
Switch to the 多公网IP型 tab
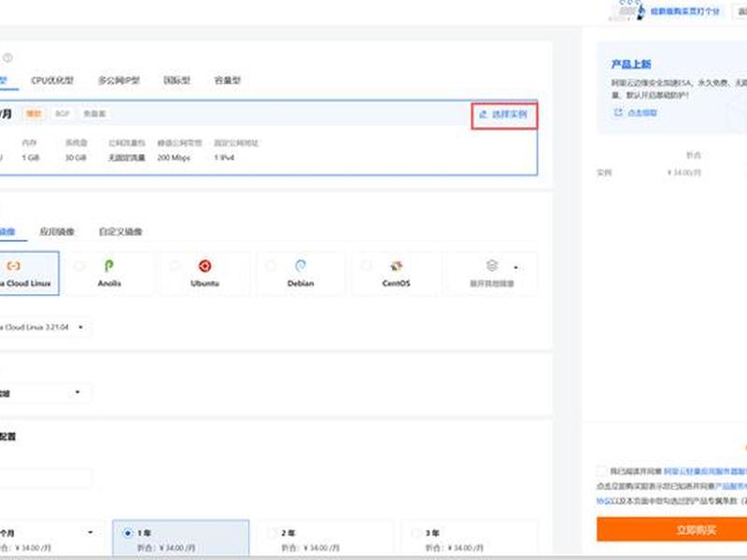(119, 80)
